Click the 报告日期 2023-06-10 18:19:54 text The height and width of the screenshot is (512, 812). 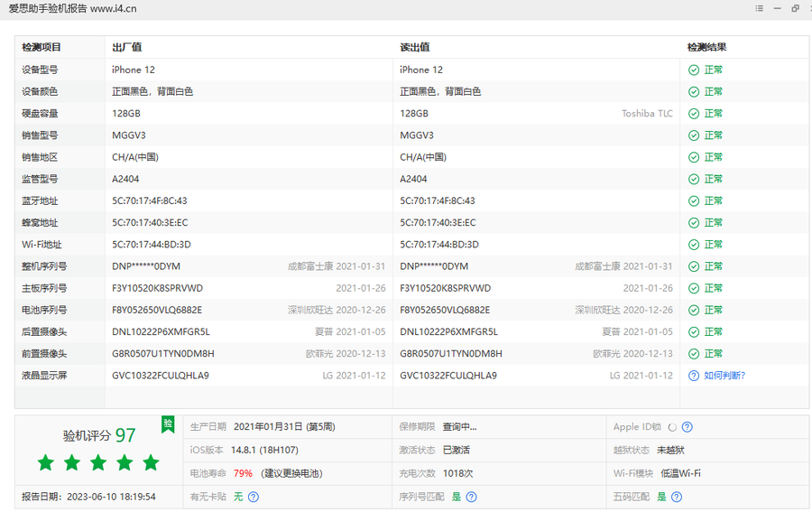tap(88, 497)
